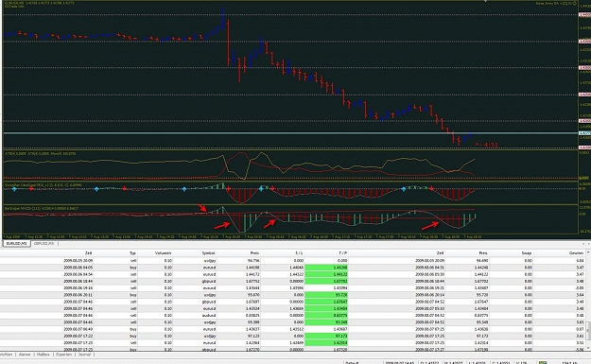Click the Swiss Army EA smiley icon on the chart

(x=575, y=4)
